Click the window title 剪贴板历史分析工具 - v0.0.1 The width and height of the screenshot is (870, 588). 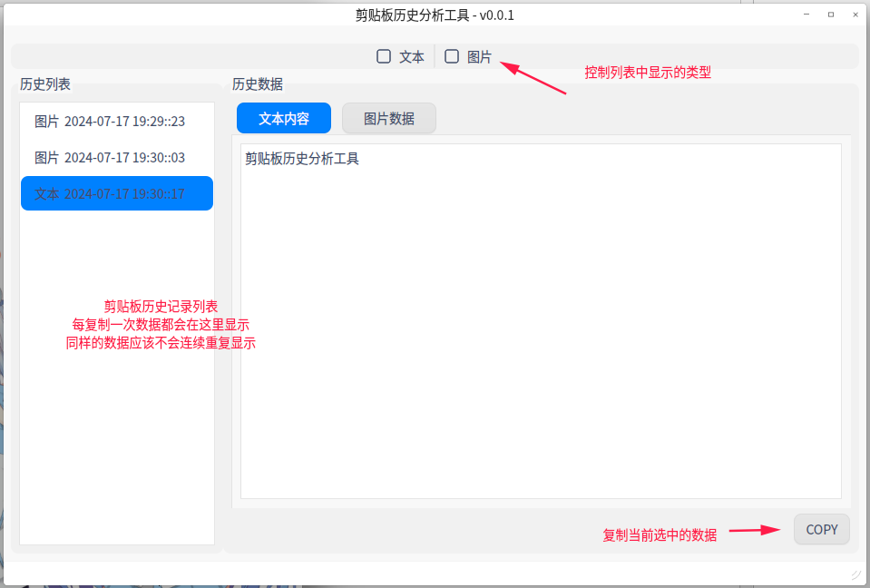tap(435, 15)
